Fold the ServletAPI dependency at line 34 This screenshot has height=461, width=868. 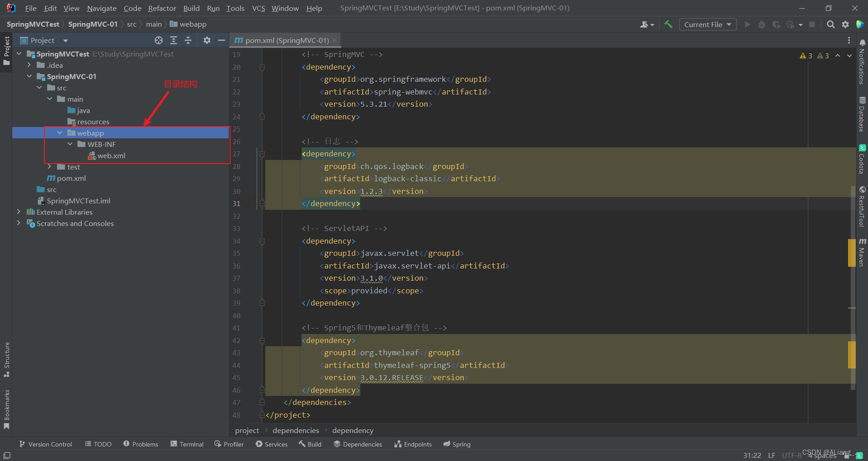pos(262,241)
